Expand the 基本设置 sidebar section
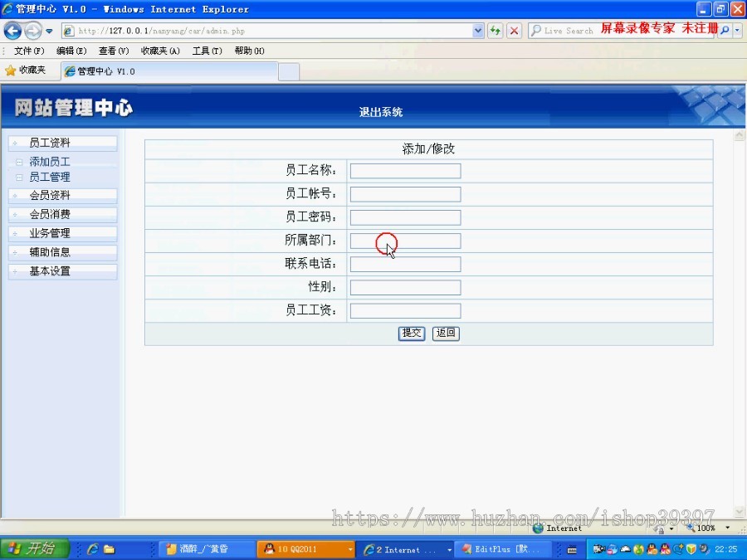Viewport: 747px width, 560px height. tap(63, 271)
